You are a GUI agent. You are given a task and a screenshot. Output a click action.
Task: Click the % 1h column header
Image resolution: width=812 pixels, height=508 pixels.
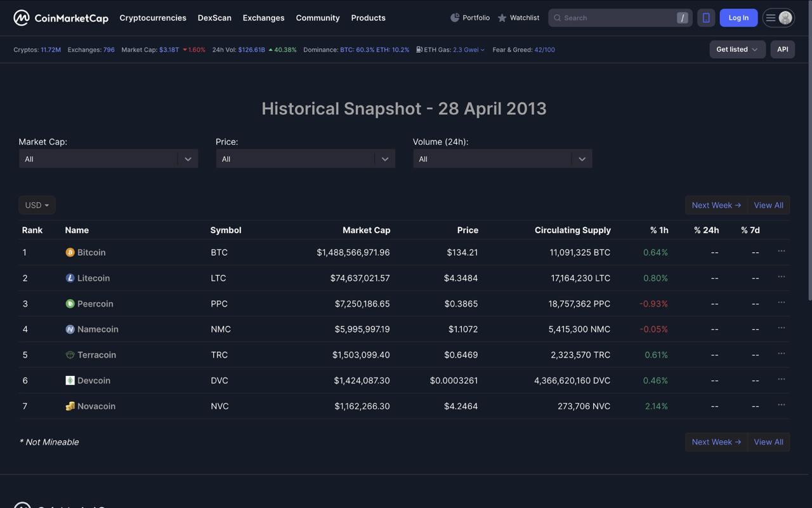point(659,230)
